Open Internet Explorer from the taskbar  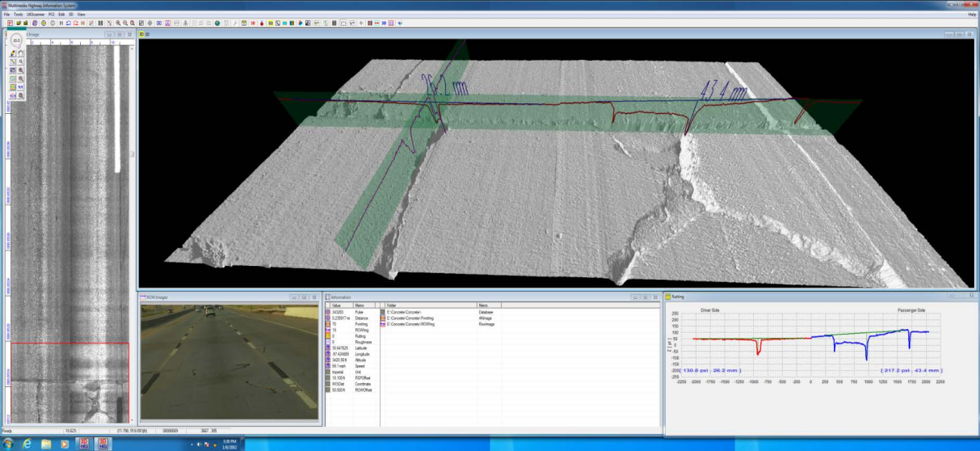point(28,444)
